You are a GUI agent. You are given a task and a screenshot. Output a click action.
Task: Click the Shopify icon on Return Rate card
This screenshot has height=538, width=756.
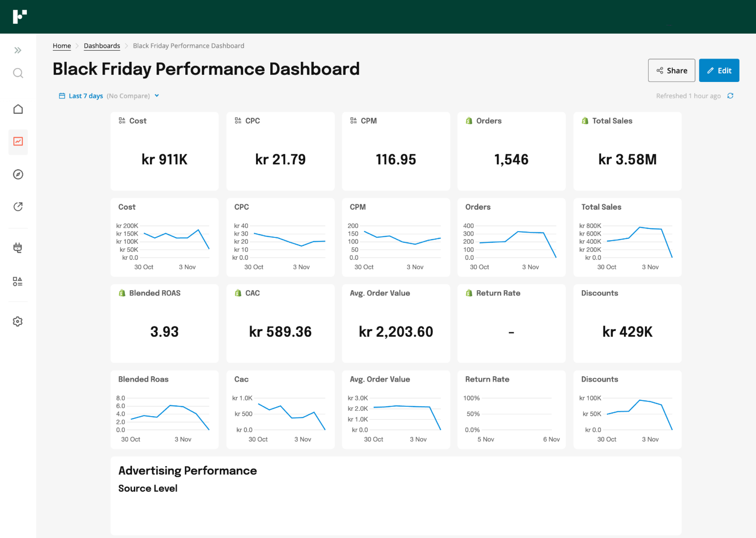[x=469, y=293]
